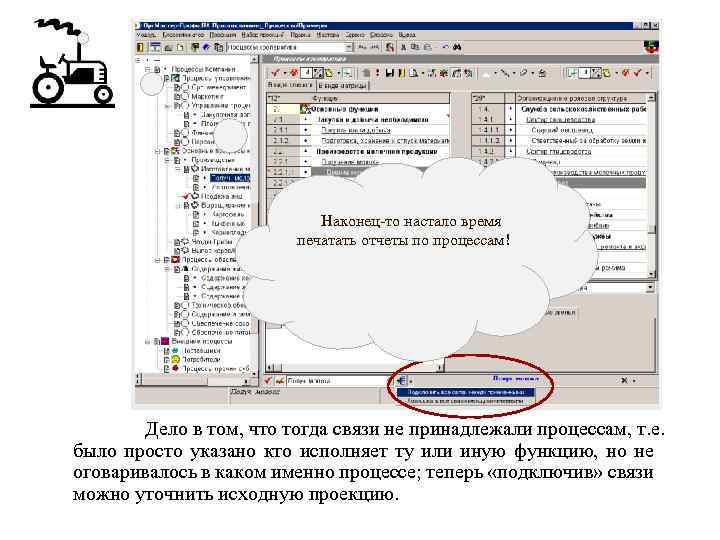Screen dimensions: 720x540
Task: Select row 'Закупки и добыча необходимого'
Action: coord(358,120)
